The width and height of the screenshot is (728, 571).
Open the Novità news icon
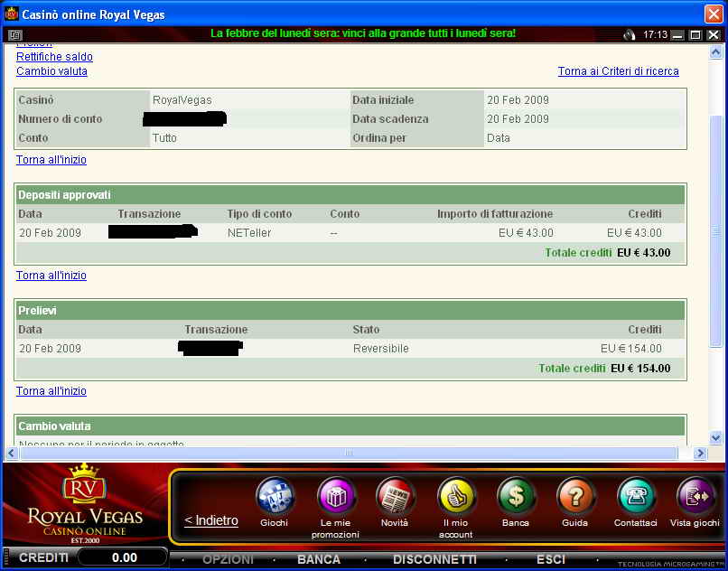[395, 496]
